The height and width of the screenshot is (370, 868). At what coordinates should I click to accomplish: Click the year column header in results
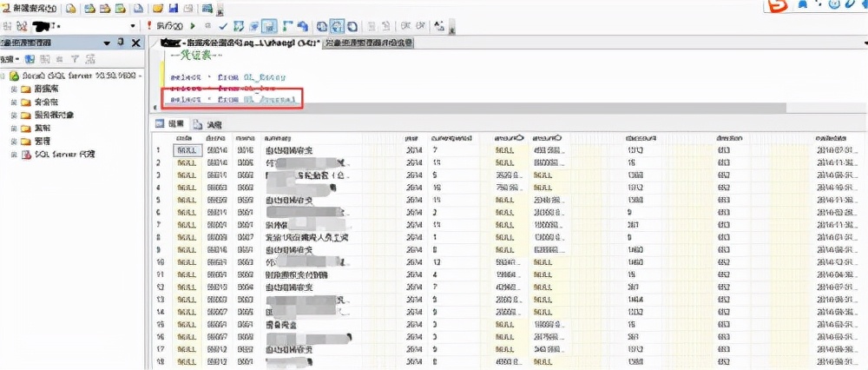pyautogui.click(x=413, y=138)
